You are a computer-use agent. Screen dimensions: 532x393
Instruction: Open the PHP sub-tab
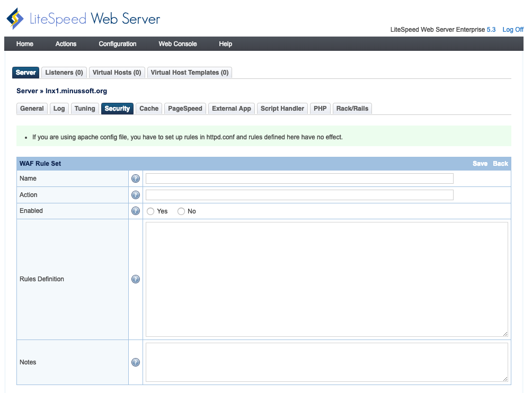tap(320, 109)
